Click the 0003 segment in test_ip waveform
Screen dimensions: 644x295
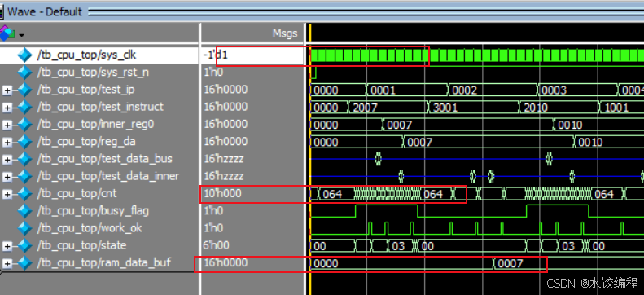click(578, 90)
